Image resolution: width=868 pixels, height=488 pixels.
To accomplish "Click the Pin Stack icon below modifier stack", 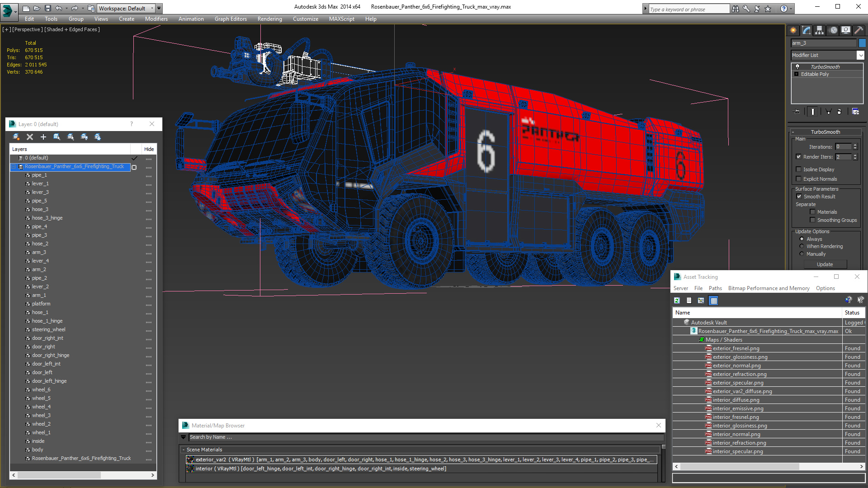I will click(x=797, y=111).
